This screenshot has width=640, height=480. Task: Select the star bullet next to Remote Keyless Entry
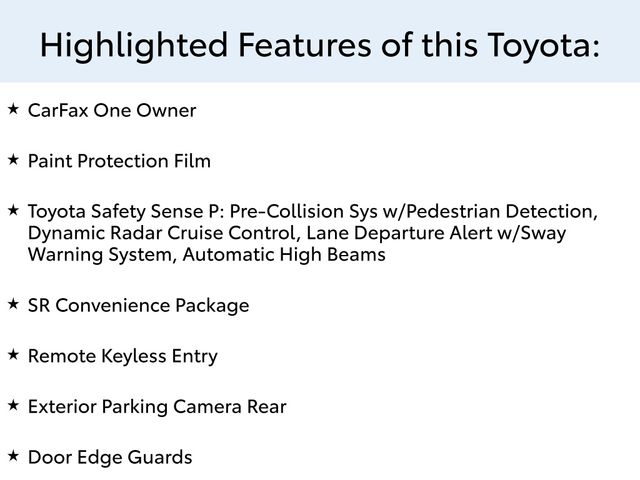coord(13,354)
